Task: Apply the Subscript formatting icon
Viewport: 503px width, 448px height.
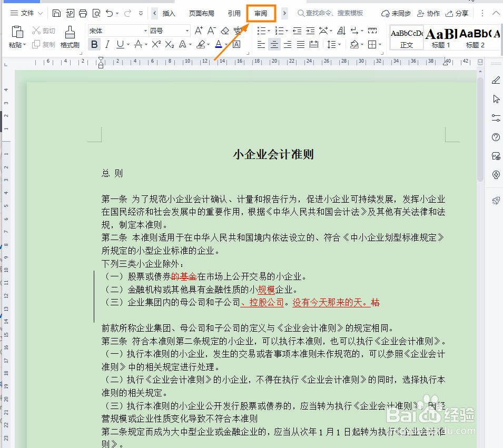Action: tap(169, 44)
